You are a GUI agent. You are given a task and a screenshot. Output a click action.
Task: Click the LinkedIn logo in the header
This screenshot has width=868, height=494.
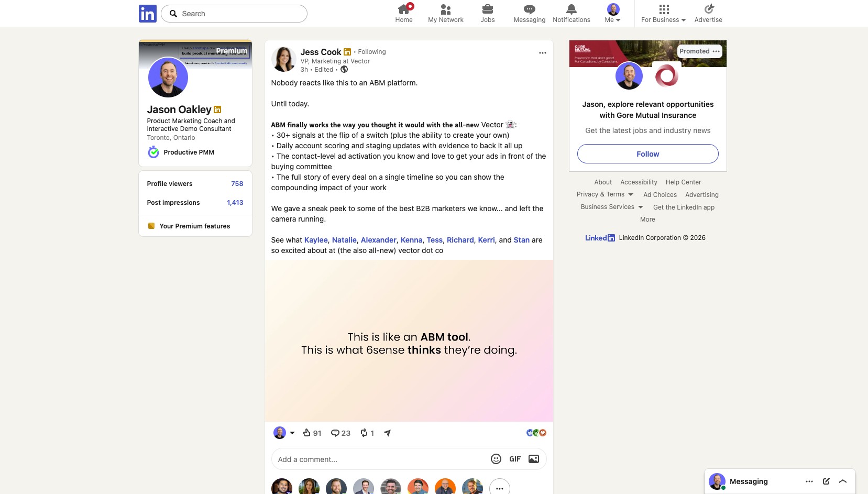[148, 14]
